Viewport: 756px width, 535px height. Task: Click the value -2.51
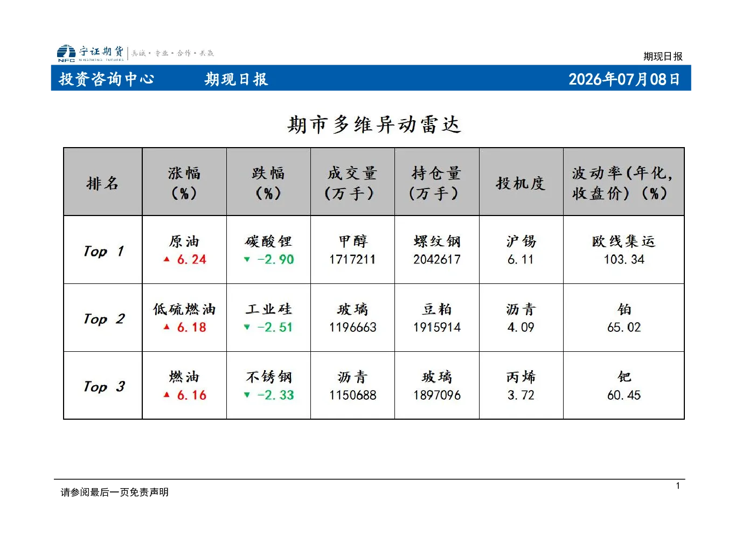(x=275, y=327)
